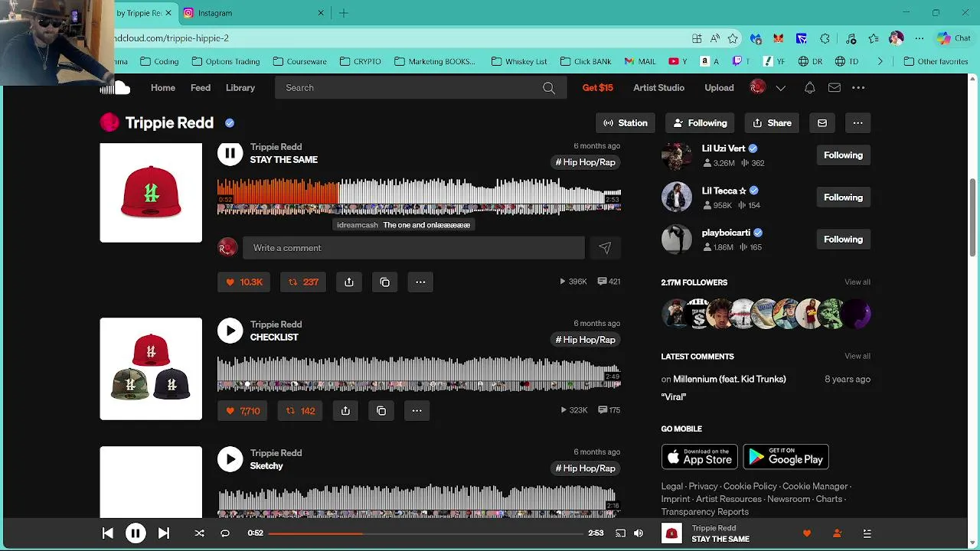Skip to next track in player bar

point(164,533)
